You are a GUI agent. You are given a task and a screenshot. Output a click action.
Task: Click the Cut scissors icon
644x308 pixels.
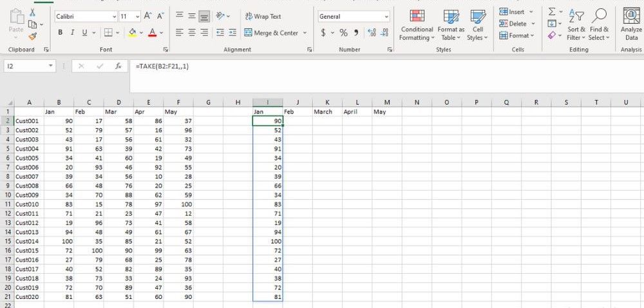[33, 12]
